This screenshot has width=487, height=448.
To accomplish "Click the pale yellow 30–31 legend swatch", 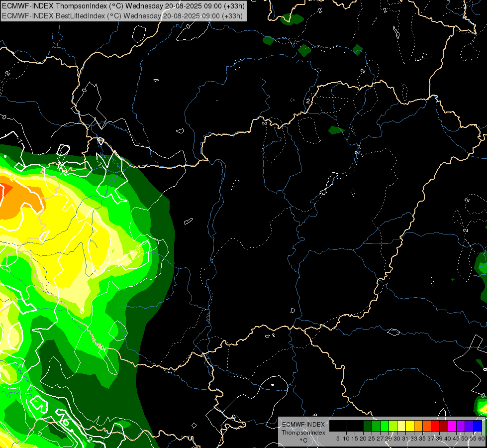I will pos(401,426).
